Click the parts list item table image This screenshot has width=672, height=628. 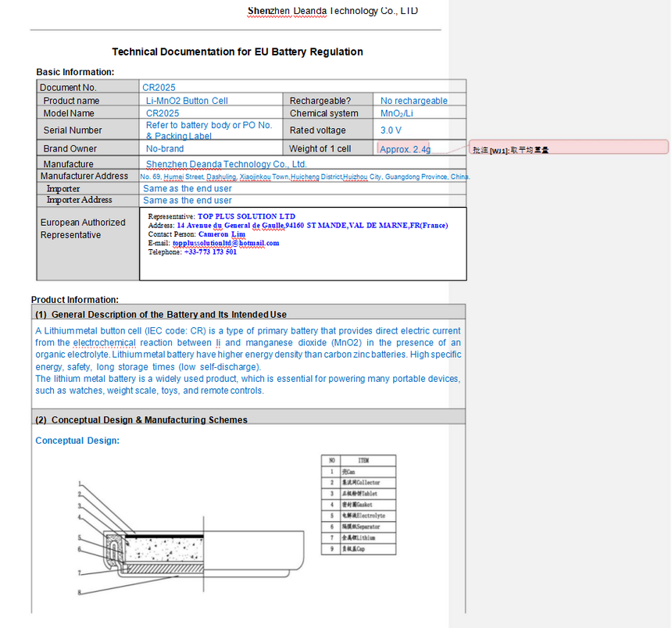coord(359,505)
